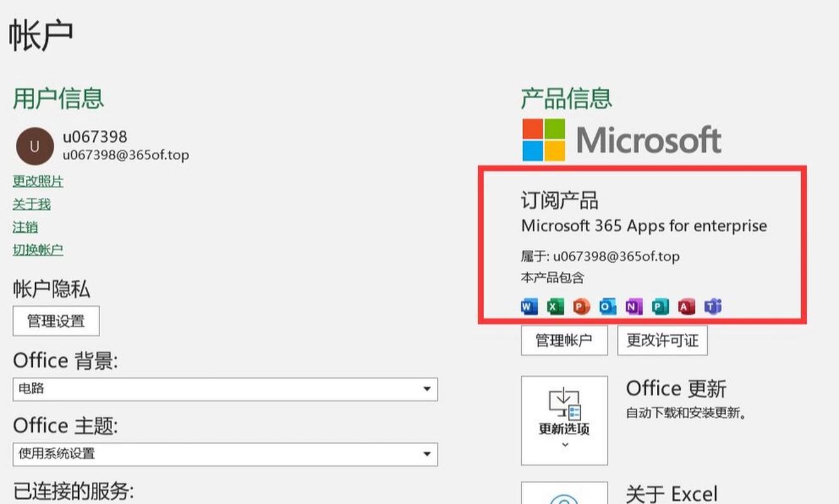Image resolution: width=839 pixels, height=504 pixels.
Task: Click the 关于 Excel heading text
Action: (672, 493)
